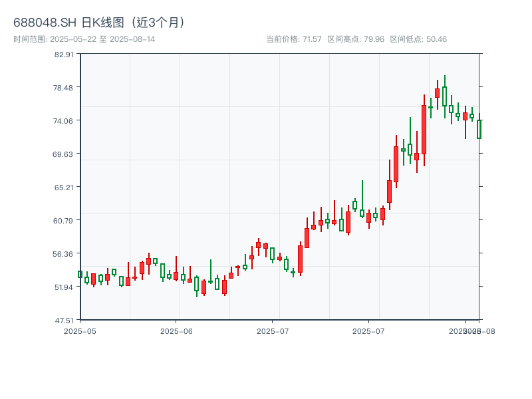The height and width of the screenshot is (399, 532).
Task: Click the last green candlestick on the chart
Action: (x=479, y=126)
